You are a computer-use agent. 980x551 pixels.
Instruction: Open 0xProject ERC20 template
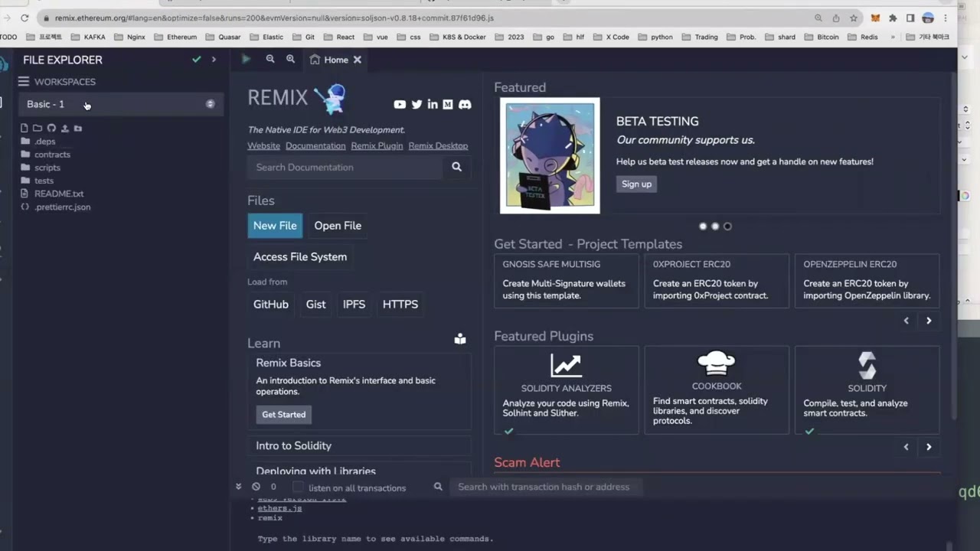pos(717,282)
